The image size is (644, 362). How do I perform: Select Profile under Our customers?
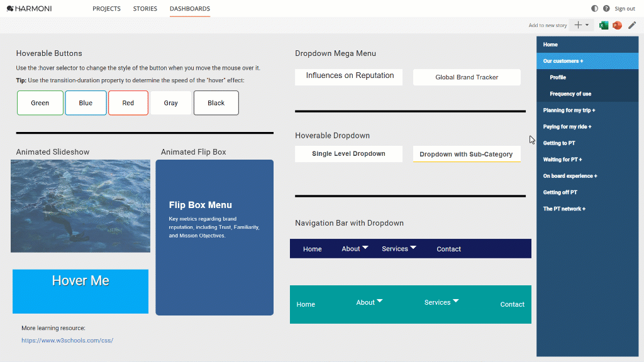(x=587, y=77)
